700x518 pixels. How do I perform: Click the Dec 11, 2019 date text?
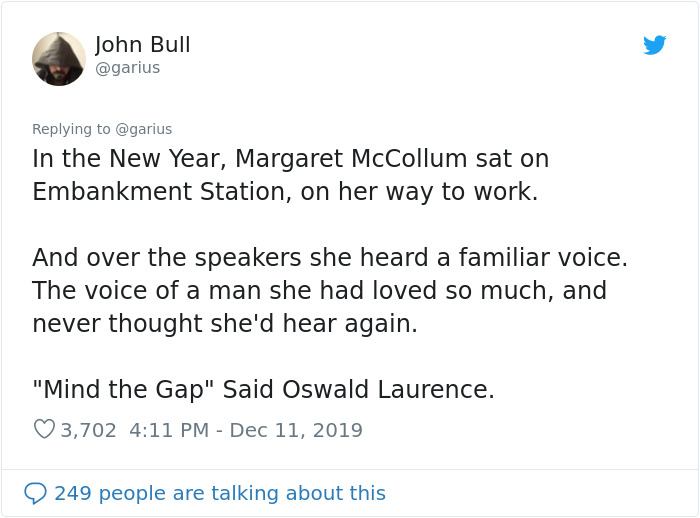tap(296, 430)
